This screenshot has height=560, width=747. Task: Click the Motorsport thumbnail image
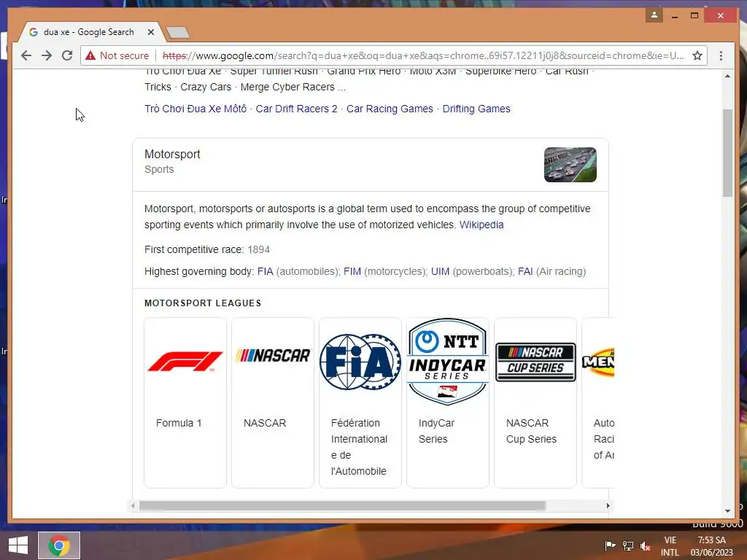(x=570, y=165)
